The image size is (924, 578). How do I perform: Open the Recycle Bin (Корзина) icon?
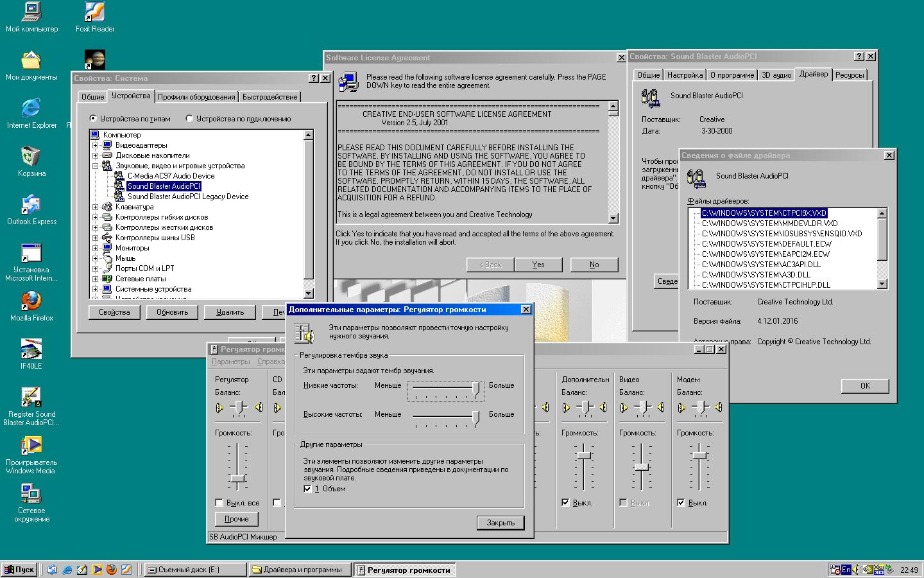[31, 157]
